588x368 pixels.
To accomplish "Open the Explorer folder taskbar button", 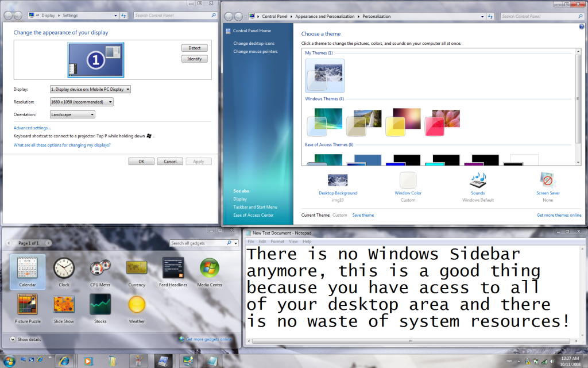I will (113, 361).
